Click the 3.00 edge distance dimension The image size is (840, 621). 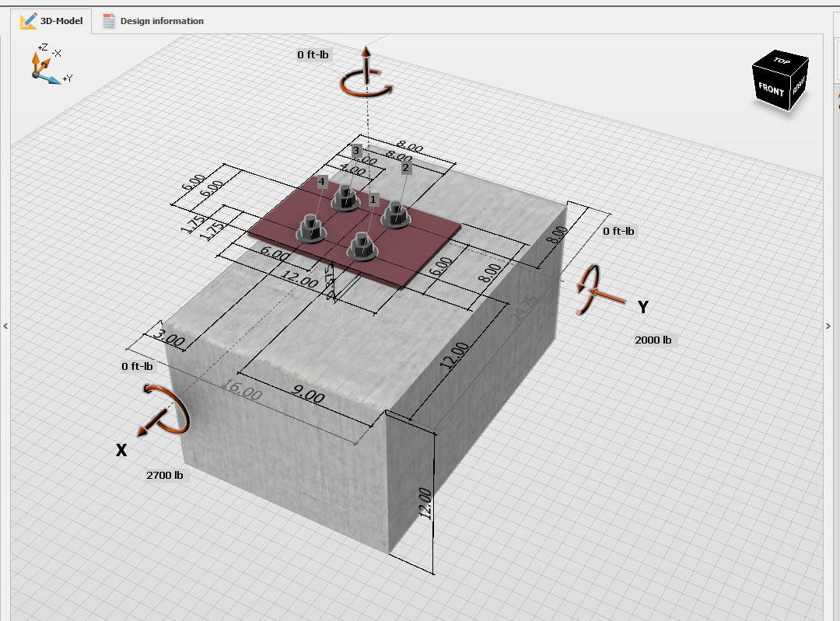tap(168, 337)
